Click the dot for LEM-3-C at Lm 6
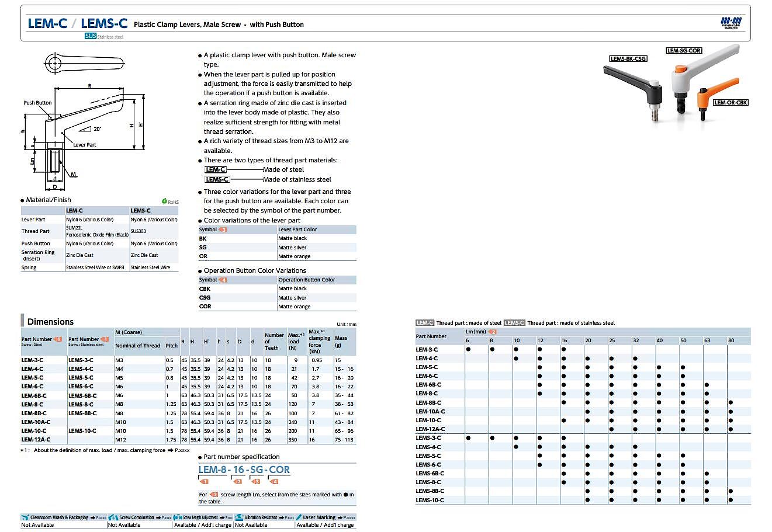This screenshot has height=532, width=772. pos(468,349)
